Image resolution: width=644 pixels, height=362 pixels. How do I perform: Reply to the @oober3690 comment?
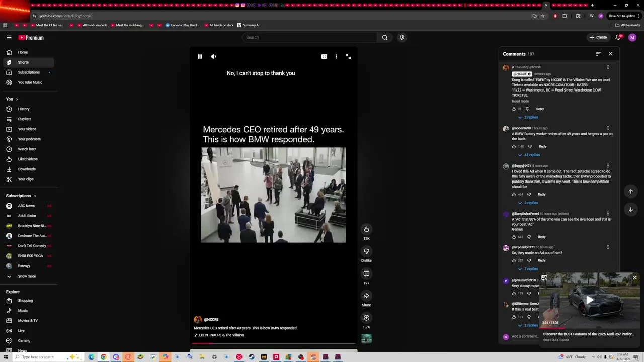coord(542,146)
